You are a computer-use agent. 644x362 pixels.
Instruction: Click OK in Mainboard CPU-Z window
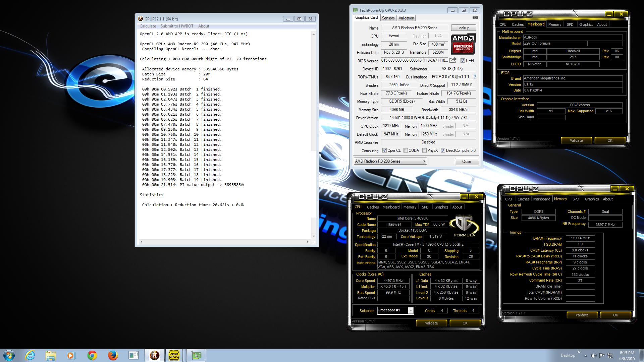tap(610, 140)
